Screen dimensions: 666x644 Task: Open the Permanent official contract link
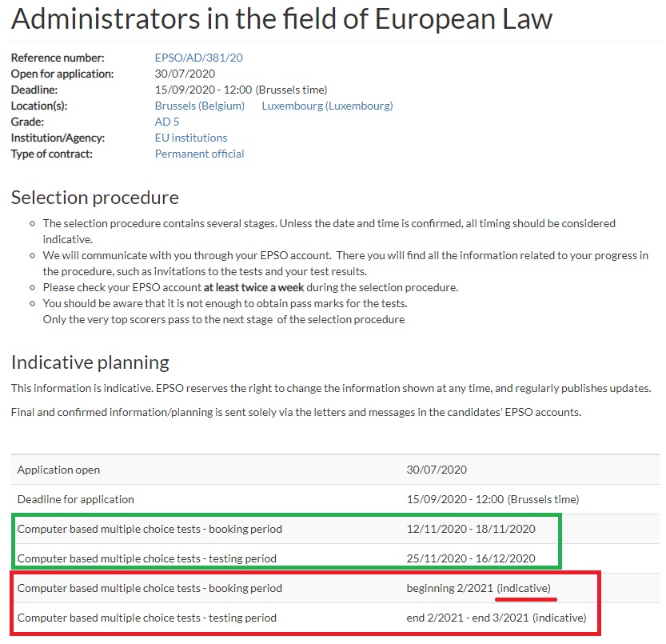(x=199, y=154)
